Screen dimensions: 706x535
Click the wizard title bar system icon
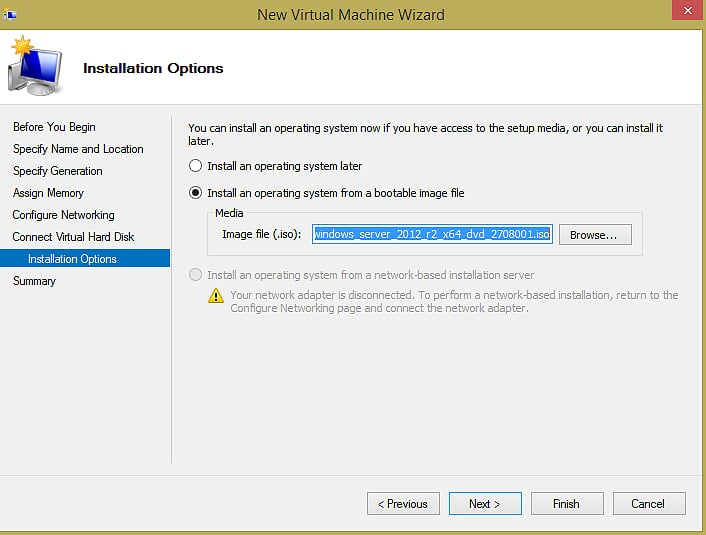tap(11, 14)
